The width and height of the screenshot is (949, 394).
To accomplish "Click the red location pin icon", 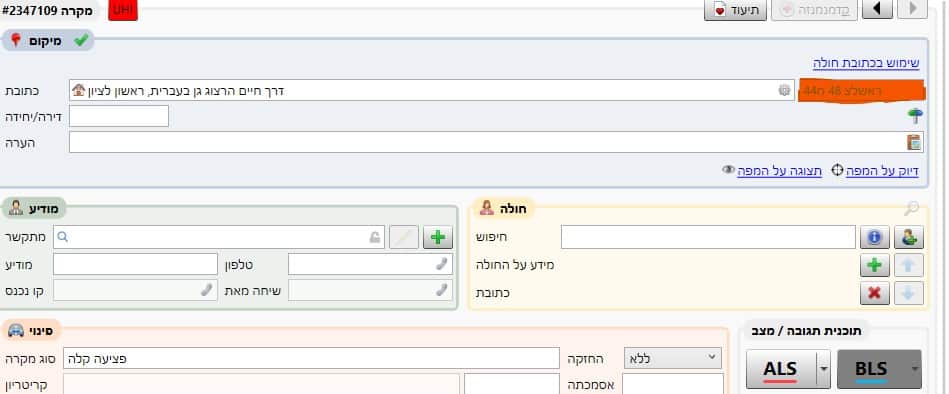I will pos(16,41).
